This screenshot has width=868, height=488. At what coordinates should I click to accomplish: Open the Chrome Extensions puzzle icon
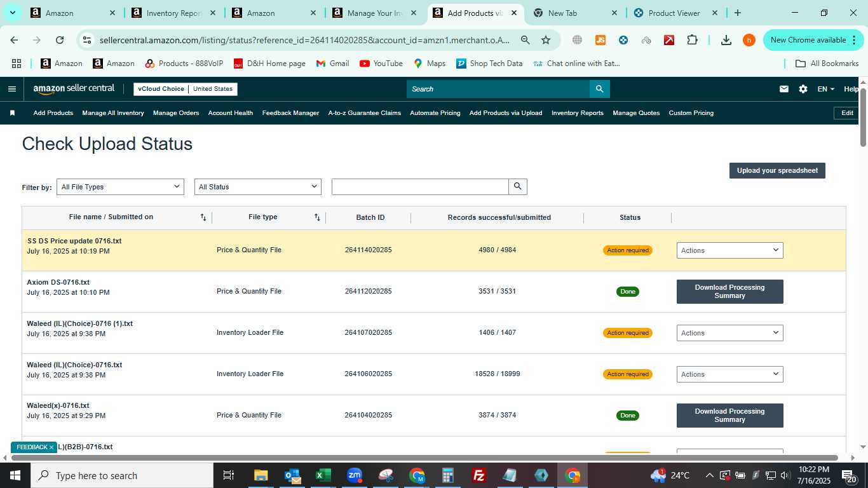[x=692, y=40]
